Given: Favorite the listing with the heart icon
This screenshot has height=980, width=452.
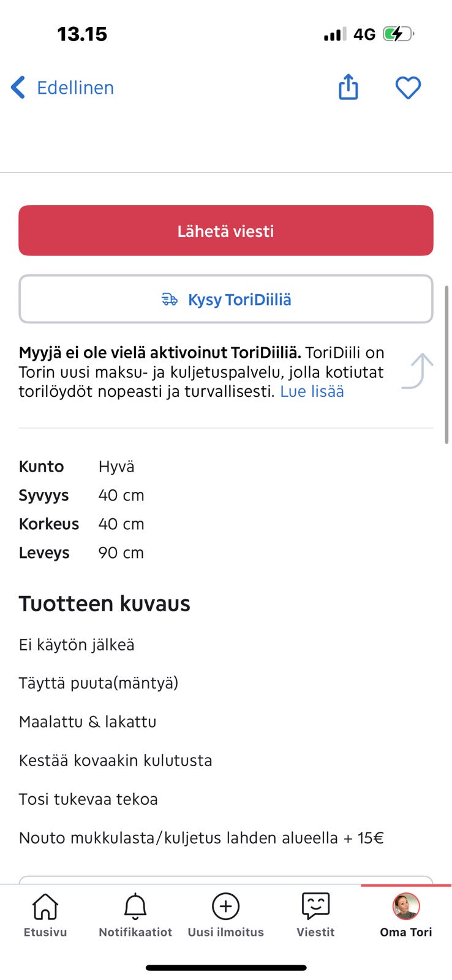Looking at the screenshot, I should tap(408, 88).
